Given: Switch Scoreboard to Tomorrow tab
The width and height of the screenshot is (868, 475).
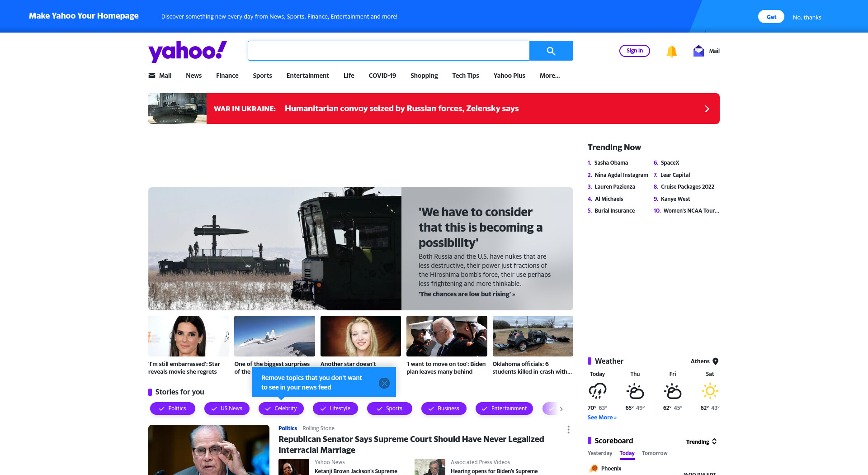Looking at the screenshot, I should (x=655, y=453).
